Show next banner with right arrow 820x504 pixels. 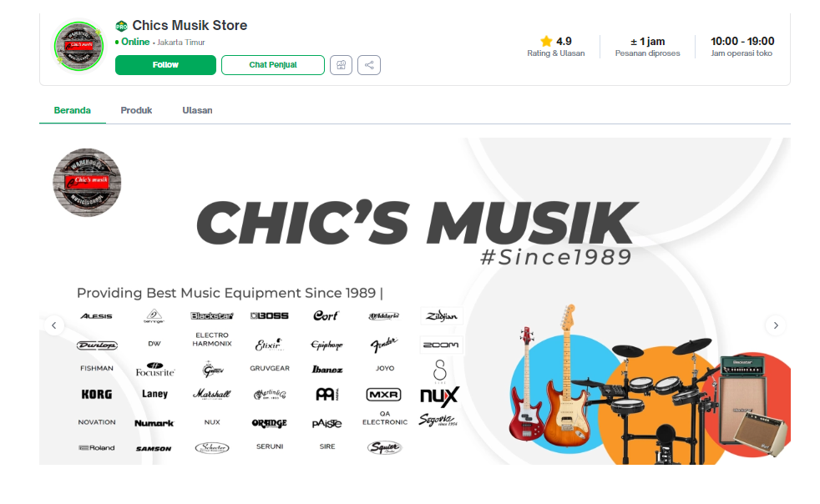(776, 325)
